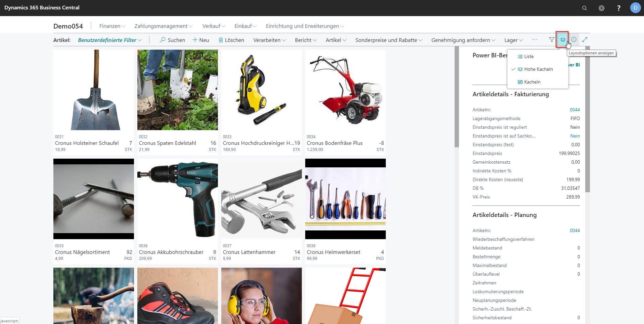Image resolution: width=644 pixels, height=324 pixels.
Task: Open the Zahlungsmanagement menu
Action: (163, 26)
